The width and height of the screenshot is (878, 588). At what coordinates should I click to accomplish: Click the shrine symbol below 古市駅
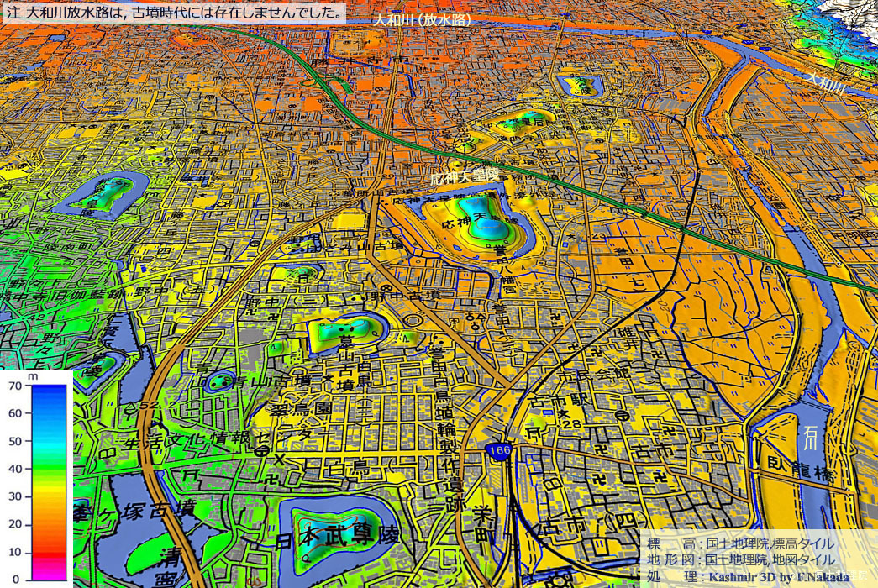(x=534, y=432)
